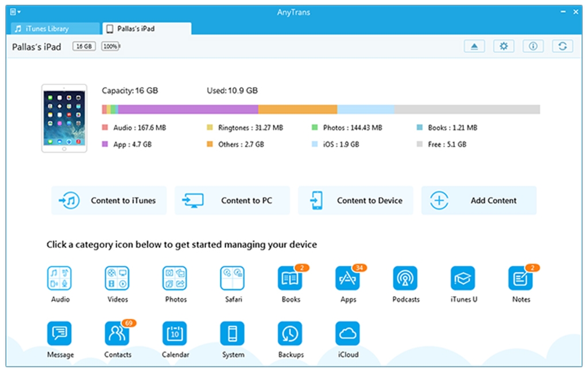Viewport: 588px width, 372px height.
Task: Open the Videos category
Action: point(117,278)
